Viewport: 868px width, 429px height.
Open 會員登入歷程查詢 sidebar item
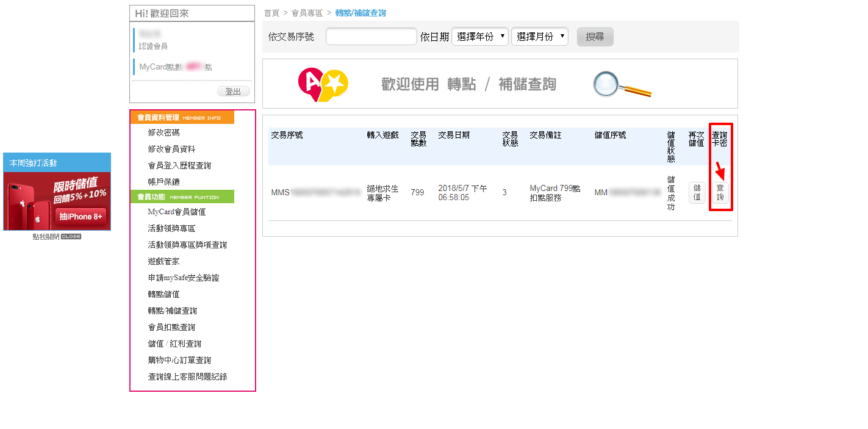click(x=179, y=165)
